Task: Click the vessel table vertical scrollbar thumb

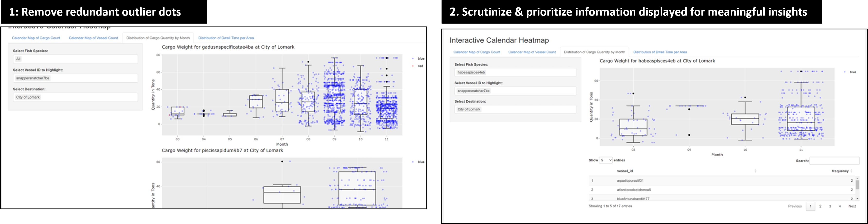Action: tap(857, 185)
